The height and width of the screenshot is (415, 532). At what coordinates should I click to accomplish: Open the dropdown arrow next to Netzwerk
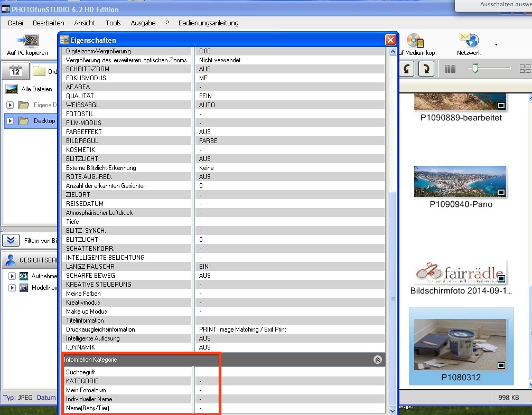click(x=496, y=44)
